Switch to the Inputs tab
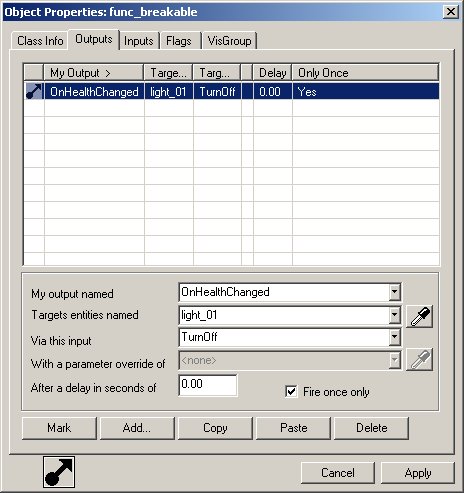Screen dimensions: 464x493 [139, 41]
